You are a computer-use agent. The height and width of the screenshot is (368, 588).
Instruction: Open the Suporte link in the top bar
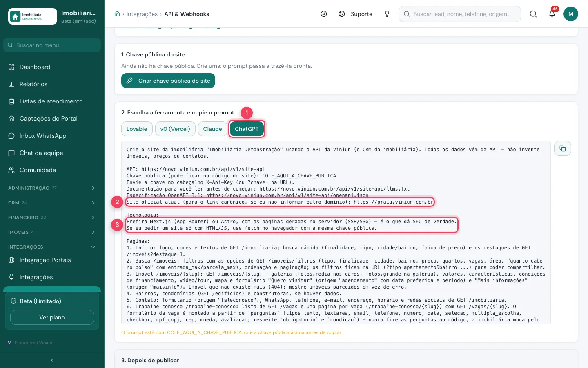coord(356,14)
